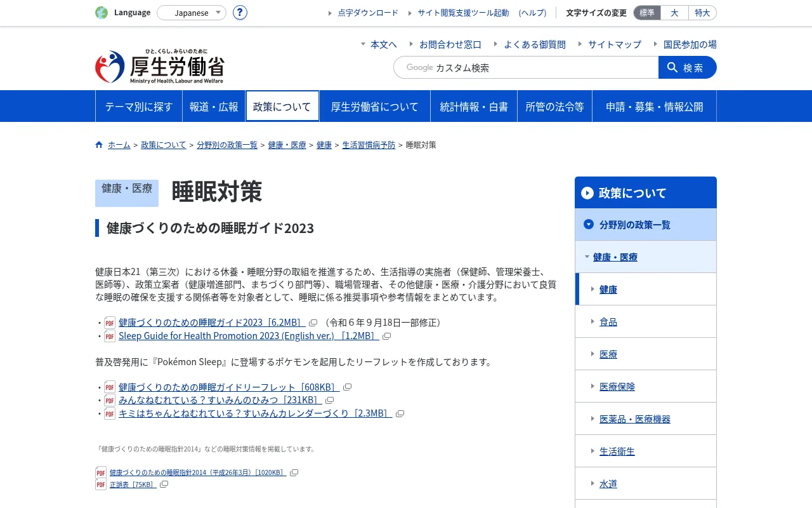Viewport: 812px width, 508px height.
Task: Open the お問合わせ窓口 link
Action: (x=450, y=44)
